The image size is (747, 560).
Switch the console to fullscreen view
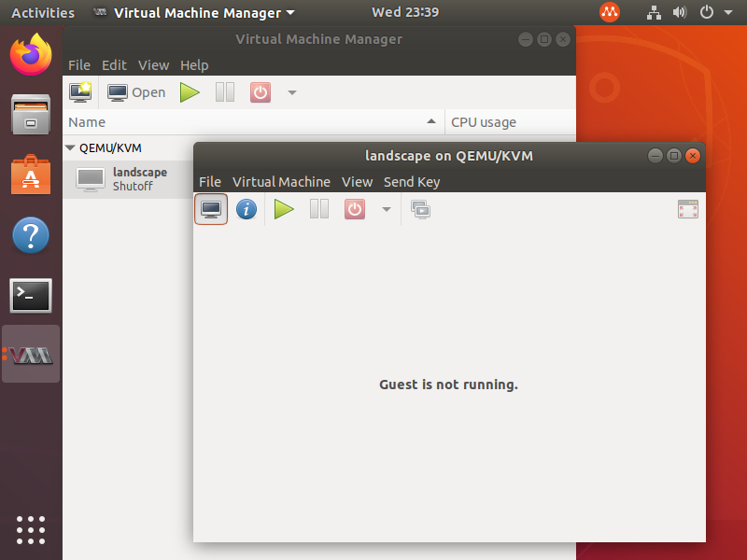coord(688,209)
